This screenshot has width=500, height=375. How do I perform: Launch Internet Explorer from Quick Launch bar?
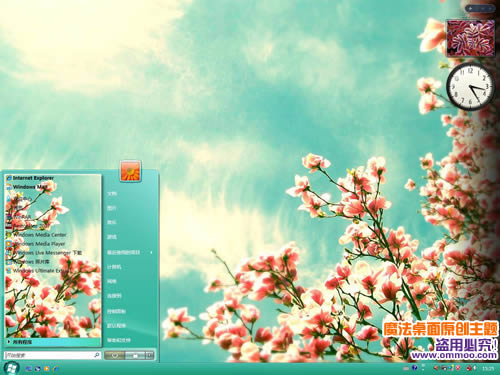56,369
